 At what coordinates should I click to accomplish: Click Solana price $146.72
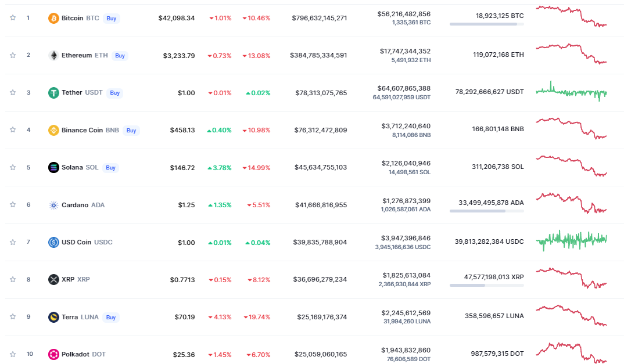182,168
